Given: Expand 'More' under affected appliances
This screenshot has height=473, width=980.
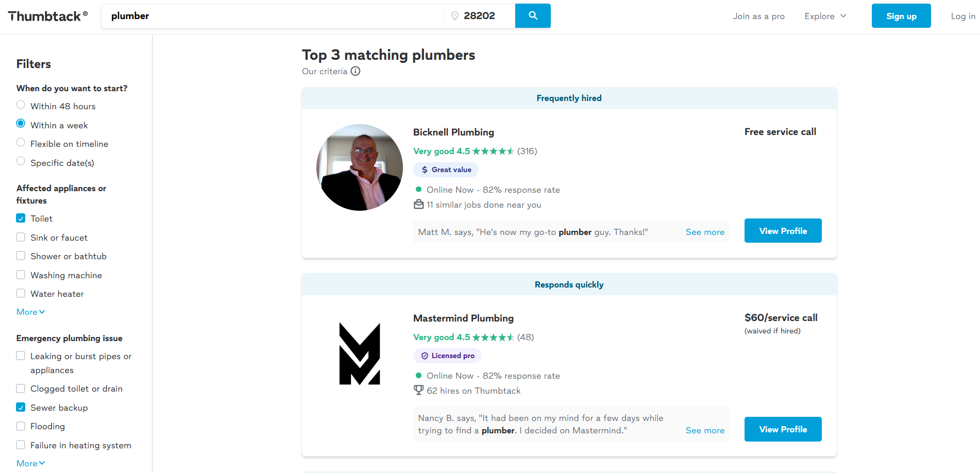Looking at the screenshot, I should click(30, 312).
